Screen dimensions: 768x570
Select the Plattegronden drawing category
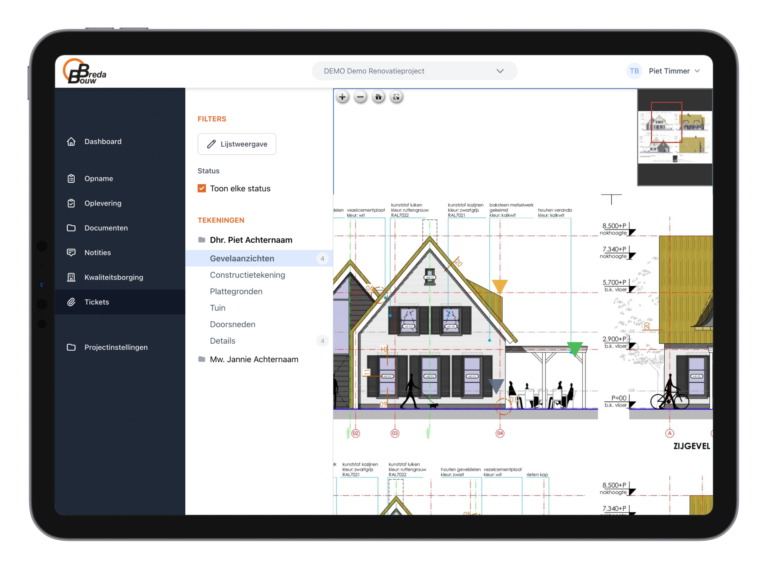click(x=235, y=291)
